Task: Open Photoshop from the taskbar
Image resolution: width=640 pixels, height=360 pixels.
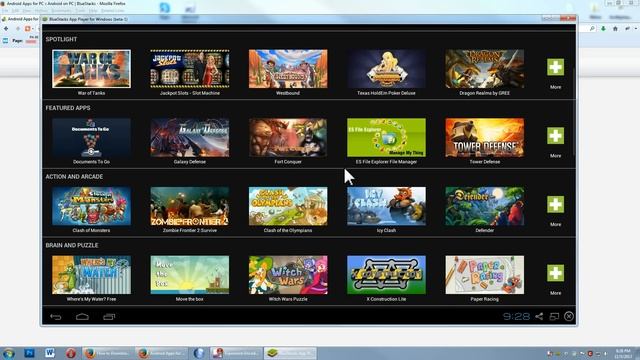Action: 29,353
